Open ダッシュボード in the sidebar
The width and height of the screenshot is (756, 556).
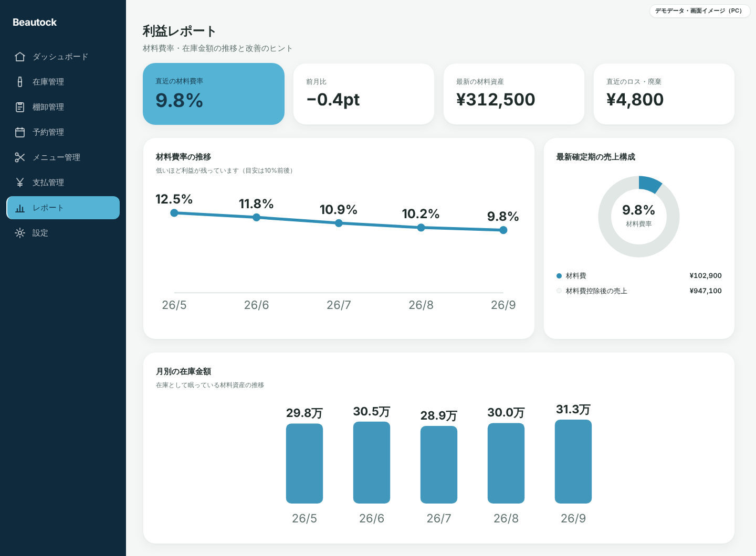coord(63,57)
